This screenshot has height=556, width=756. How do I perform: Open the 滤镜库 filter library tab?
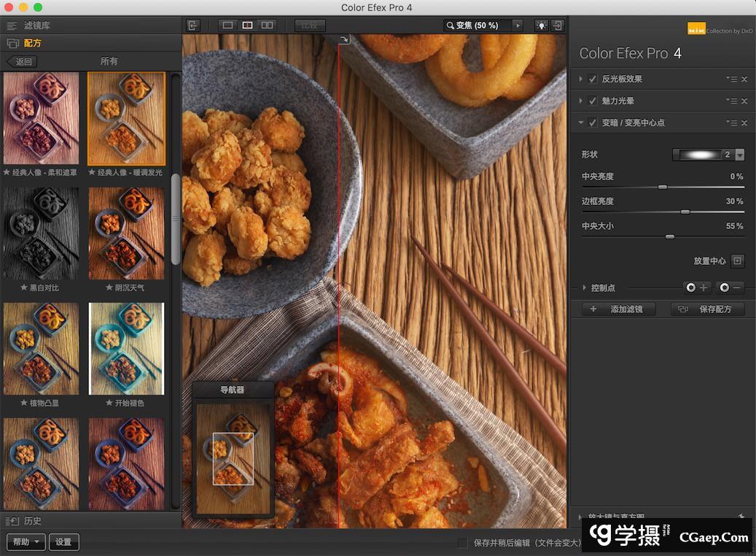[x=36, y=26]
